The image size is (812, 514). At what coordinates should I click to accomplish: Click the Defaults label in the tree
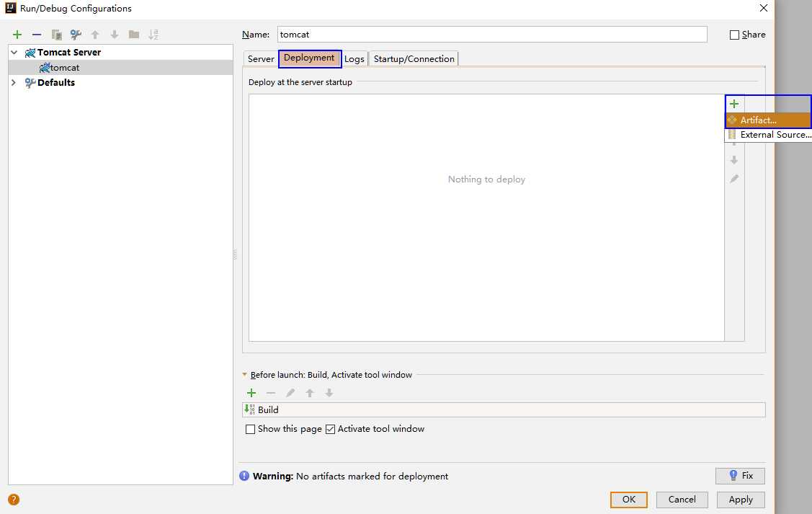click(x=56, y=82)
